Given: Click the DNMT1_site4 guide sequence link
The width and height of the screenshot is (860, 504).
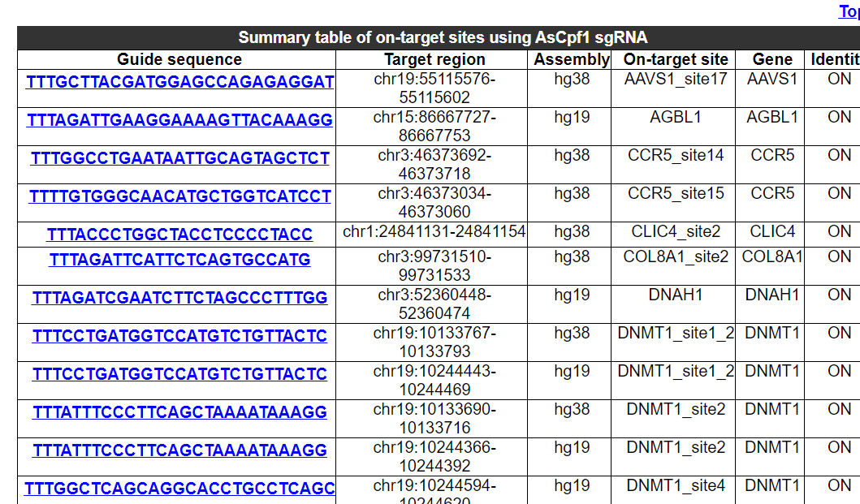Looking at the screenshot, I should click(179, 489).
